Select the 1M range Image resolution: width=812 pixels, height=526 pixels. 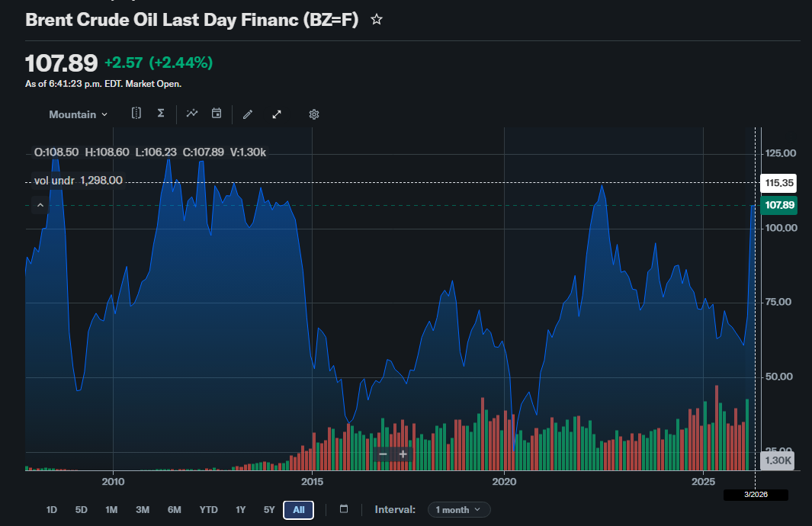coord(111,510)
